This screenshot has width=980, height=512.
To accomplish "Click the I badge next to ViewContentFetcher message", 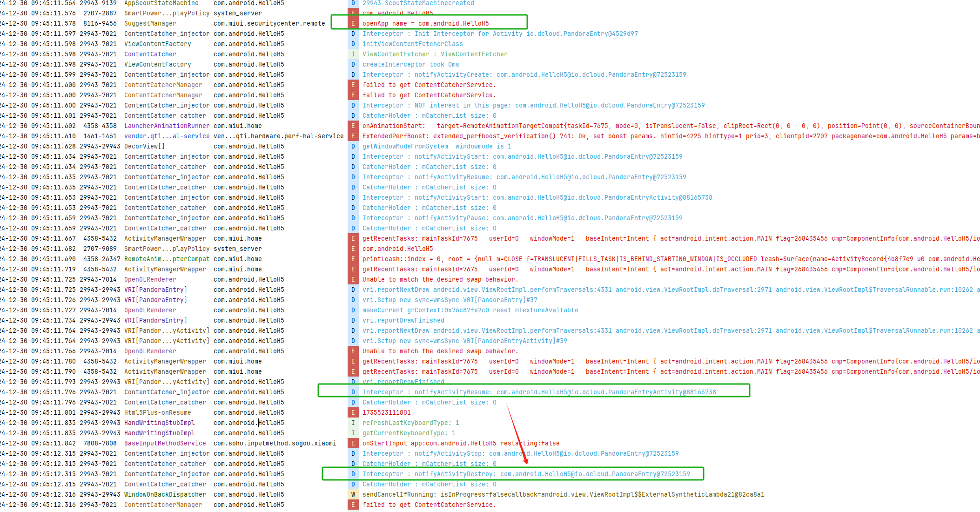I will click(x=353, y=54).
